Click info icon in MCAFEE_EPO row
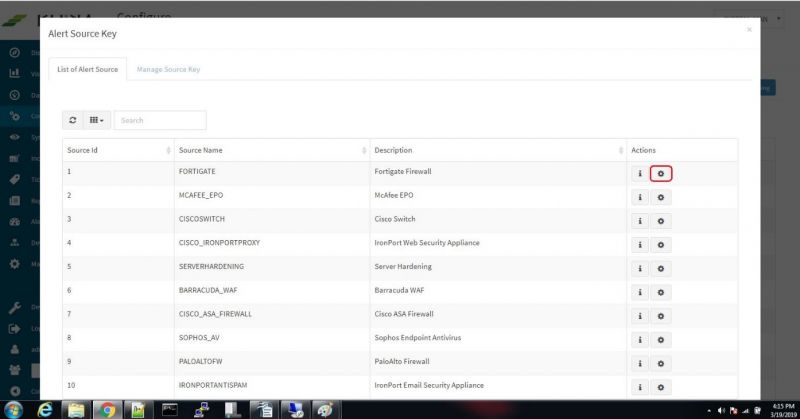The width and height of the screenshot is (800, 419). [640, 198]
